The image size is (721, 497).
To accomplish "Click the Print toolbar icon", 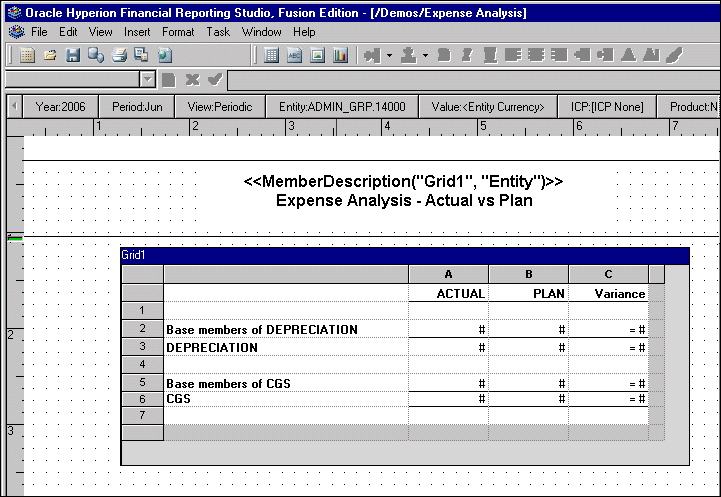I will (119, 56).
